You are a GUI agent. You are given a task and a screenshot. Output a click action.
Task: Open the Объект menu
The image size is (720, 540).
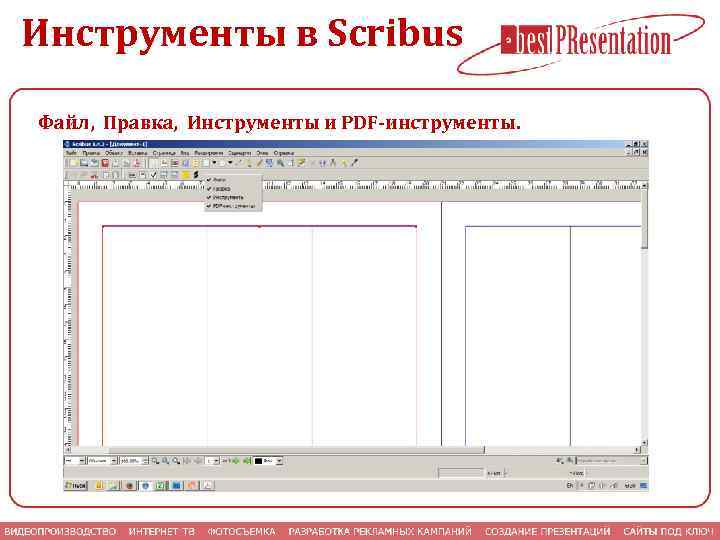[113, 153]
